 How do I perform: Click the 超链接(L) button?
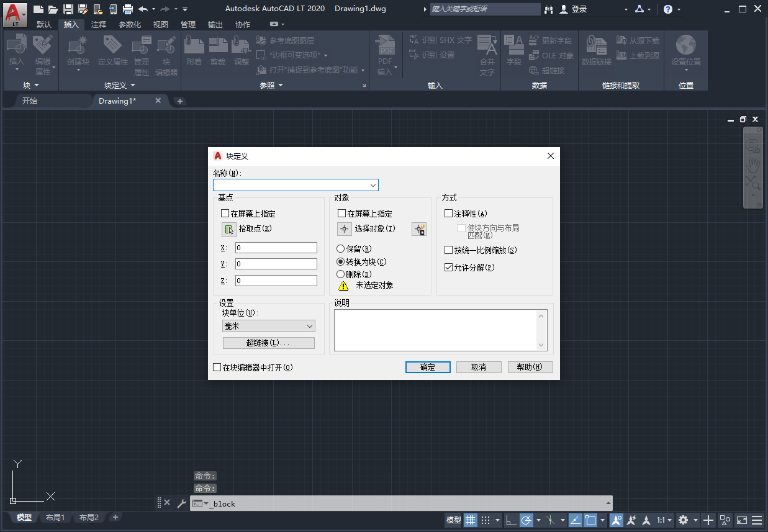coord(268,342)
